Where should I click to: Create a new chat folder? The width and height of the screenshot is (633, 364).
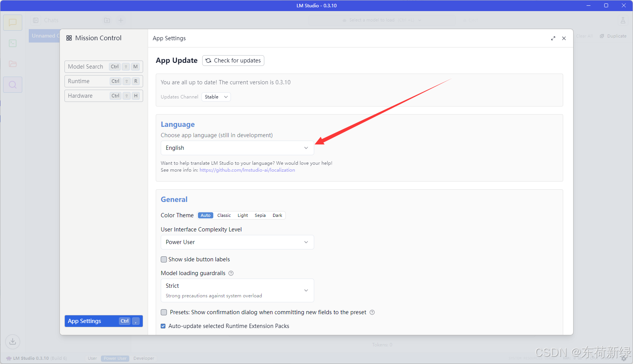click(x=107, y=20)
